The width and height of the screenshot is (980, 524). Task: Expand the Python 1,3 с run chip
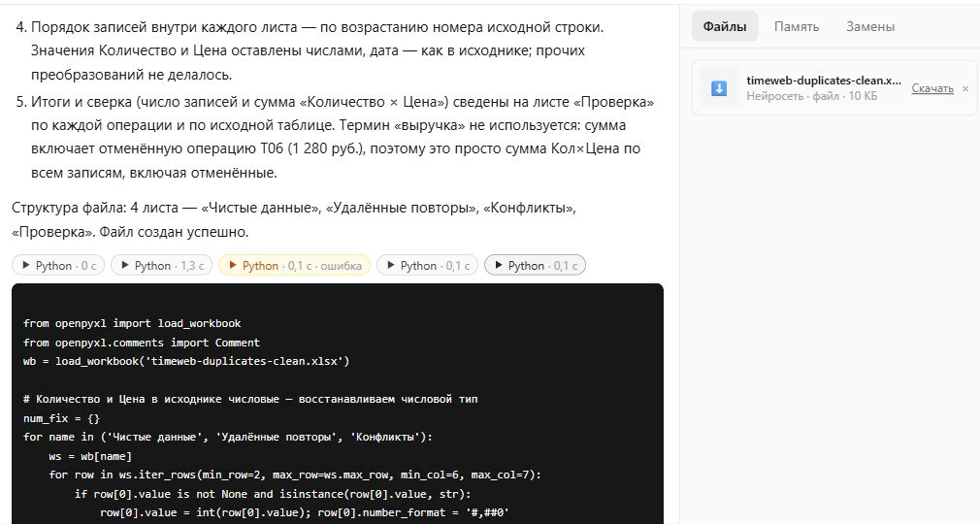(161, 265)
